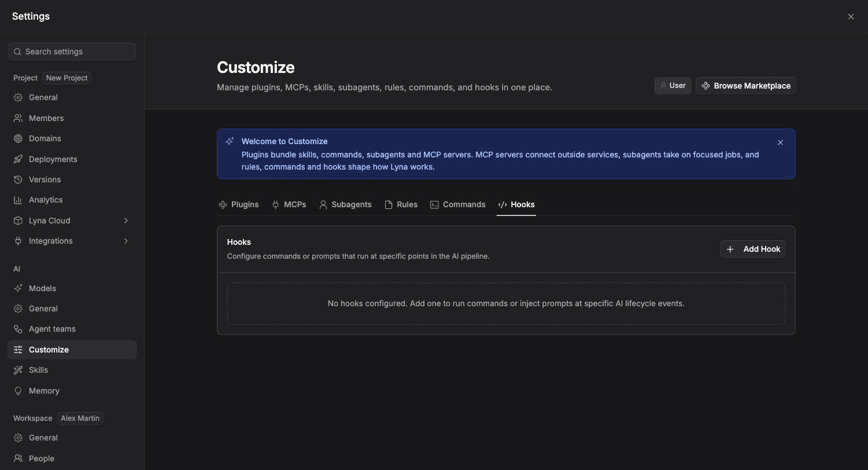This screenshot has width=868, height=470.
Task: Expand the Lyna Cloud chevron
Action: pyautogui.click(x=125, y=221)
